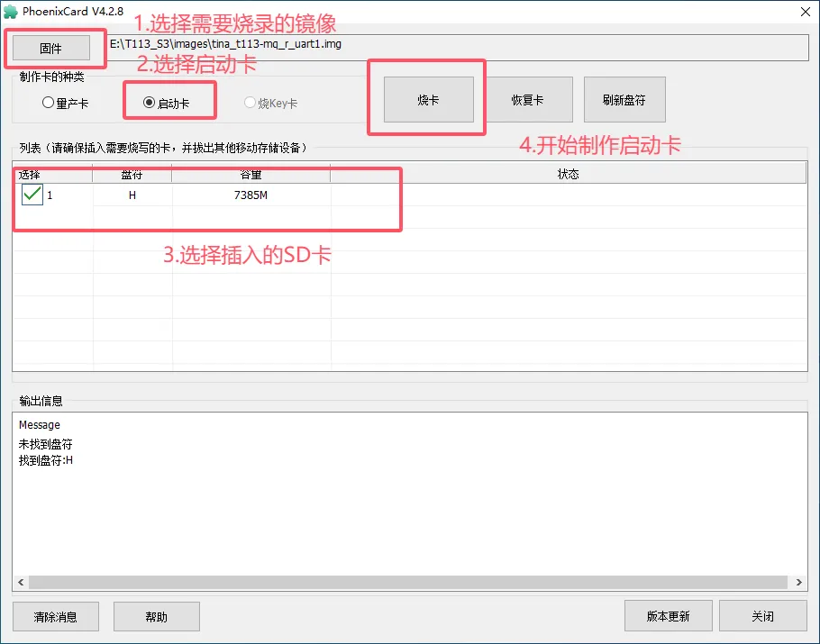
Task: Open help via the 帮助 button
Action: pyautogui.click(x=156, y=617)
